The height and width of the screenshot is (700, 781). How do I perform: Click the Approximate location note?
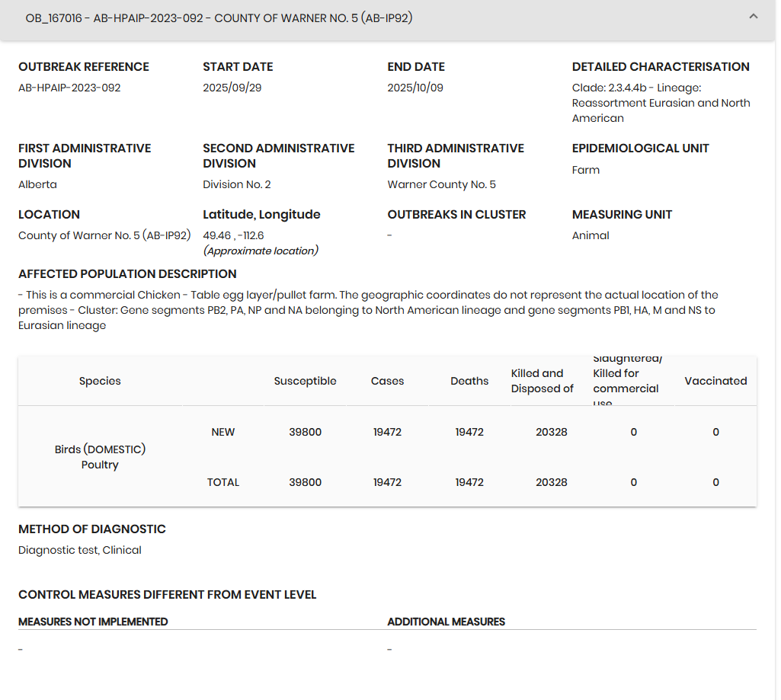[x=261, y=251]
